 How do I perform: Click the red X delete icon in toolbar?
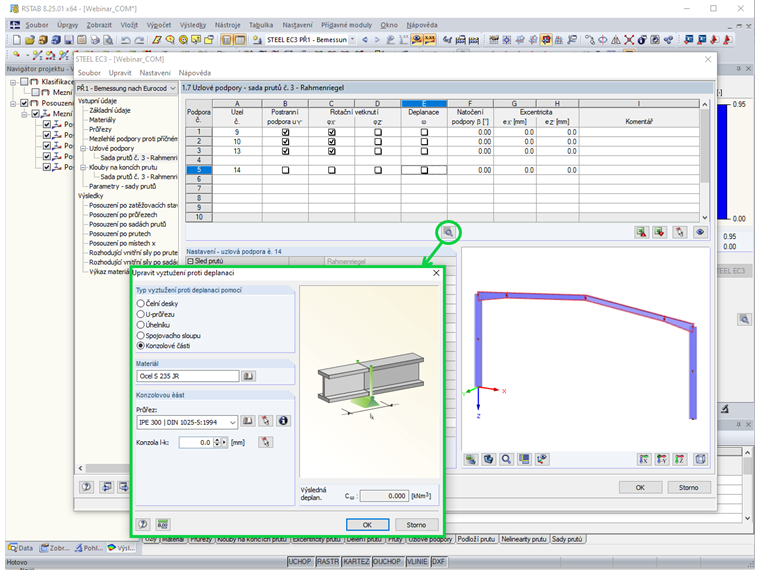click(x=629, y=40)
